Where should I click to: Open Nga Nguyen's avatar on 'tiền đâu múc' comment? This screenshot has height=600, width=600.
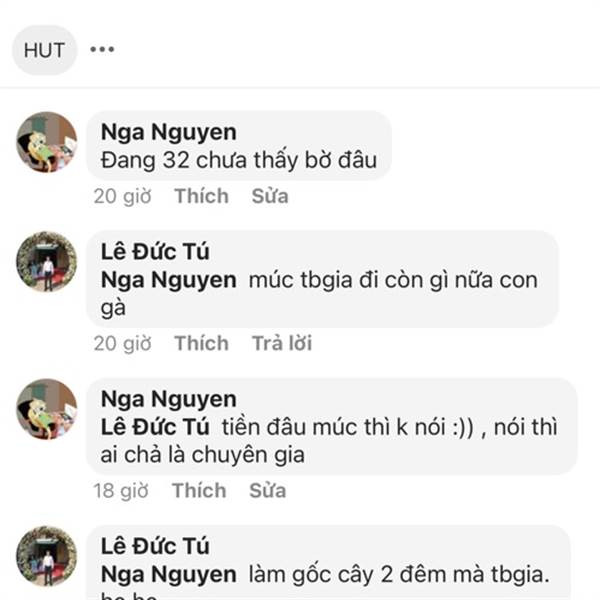(47, 409)
